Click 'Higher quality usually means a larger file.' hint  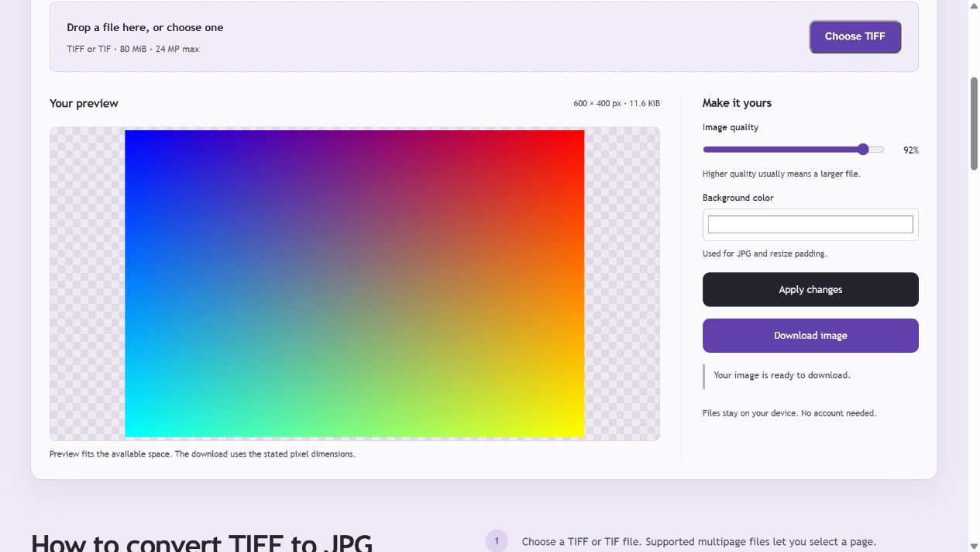tap(782, 174)
